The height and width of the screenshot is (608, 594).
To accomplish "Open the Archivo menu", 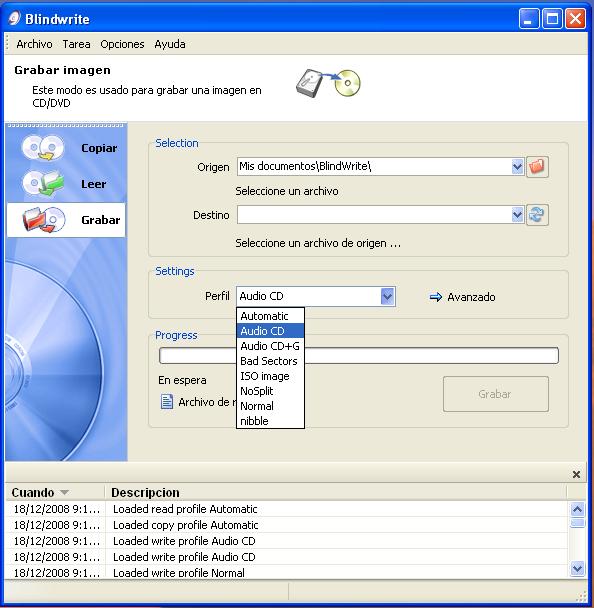I will 34,44.
